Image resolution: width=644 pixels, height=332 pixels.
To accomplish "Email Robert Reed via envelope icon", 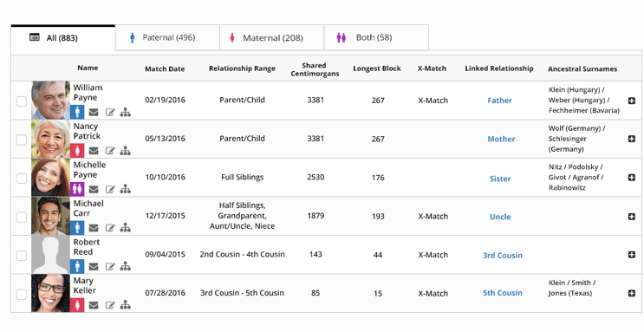I will (94, 267).
